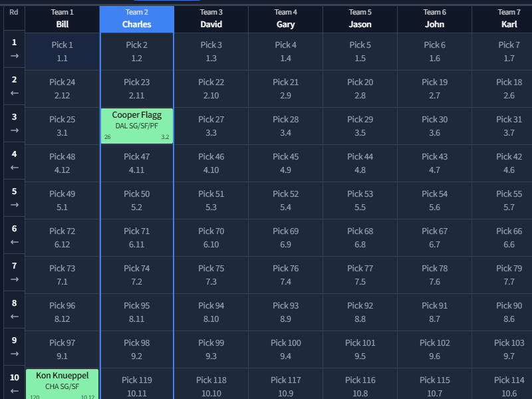Select Pick 90 slot 8.6
Screen dimensions: 532x399
click(x=502, y=312)
